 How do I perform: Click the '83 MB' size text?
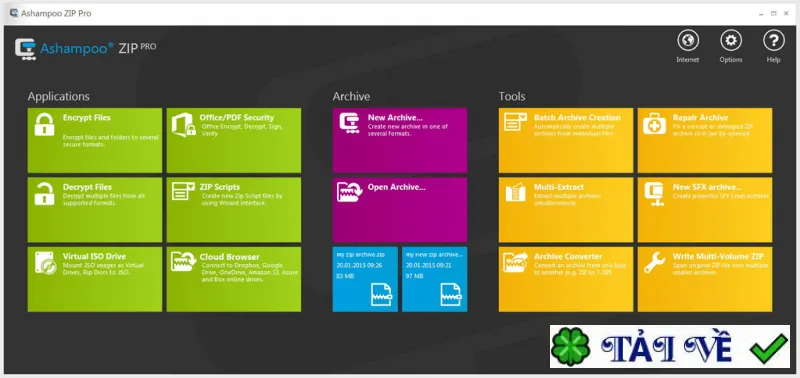[x=344, y=276]
